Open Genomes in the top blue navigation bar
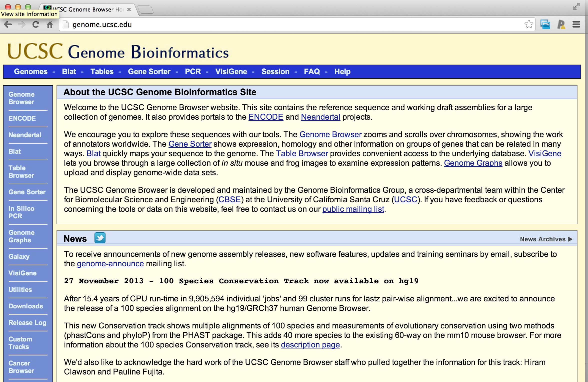This screenshot has height=382, width=588. (31, 72)
